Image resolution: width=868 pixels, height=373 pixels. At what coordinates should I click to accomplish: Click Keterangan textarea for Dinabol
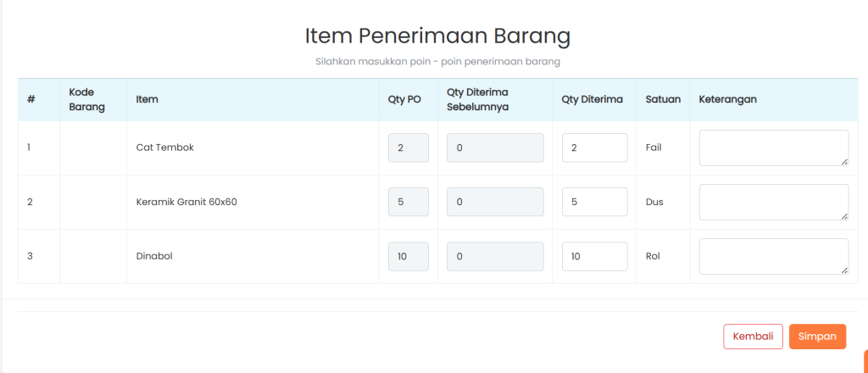[773, 256]
